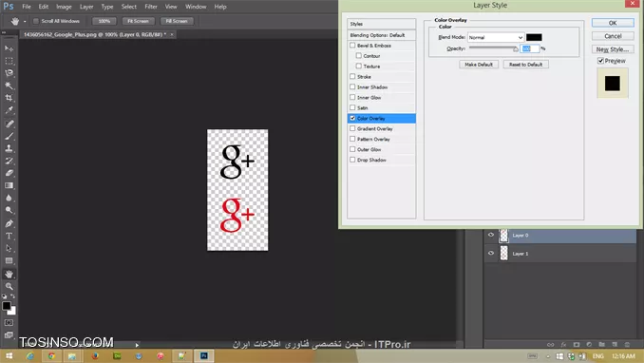Click the Reset to Default button

click(x=525, y=65)
